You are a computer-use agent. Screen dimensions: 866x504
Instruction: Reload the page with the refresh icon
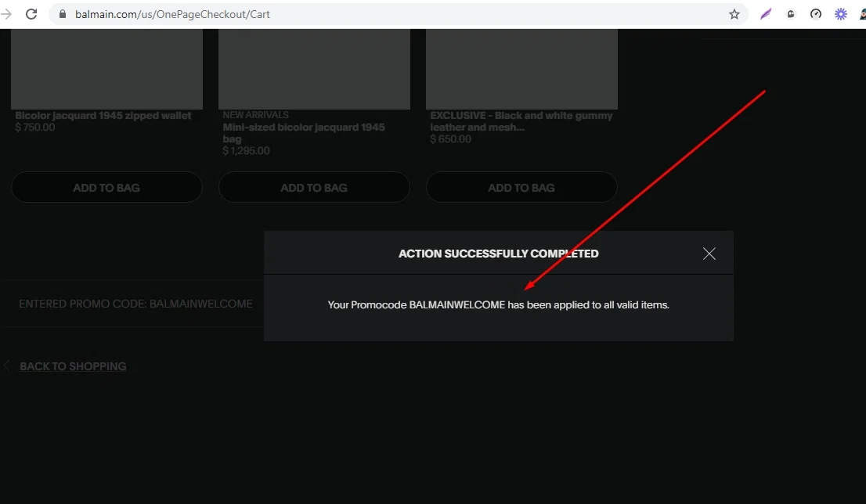pos(31,14)
